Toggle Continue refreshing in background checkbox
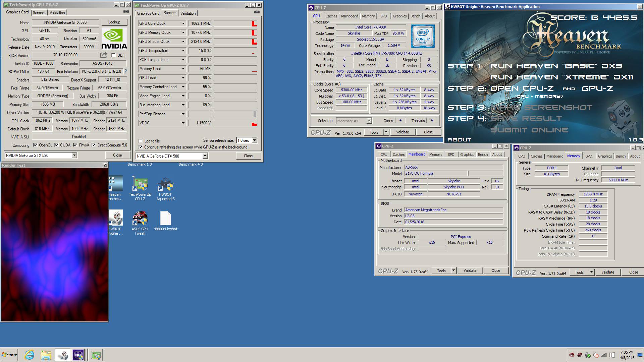 [141, 147]
